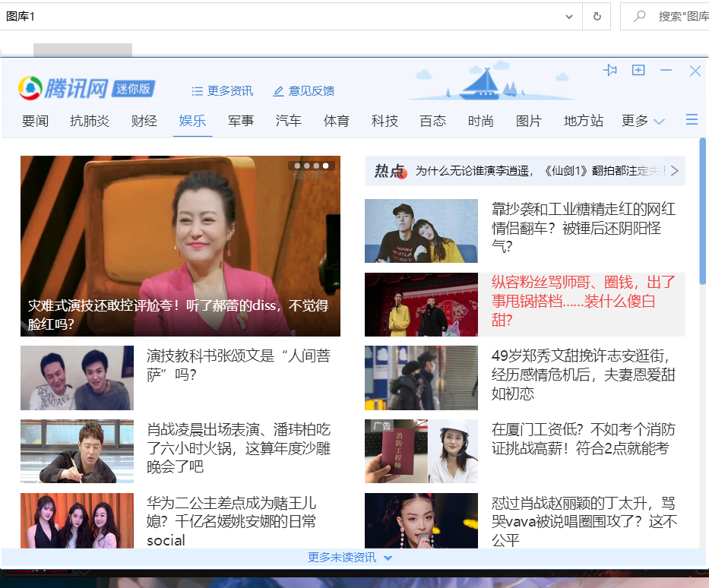Click the add-window plus icon in the title bar

pyautogui.click(x=638, y=70)
